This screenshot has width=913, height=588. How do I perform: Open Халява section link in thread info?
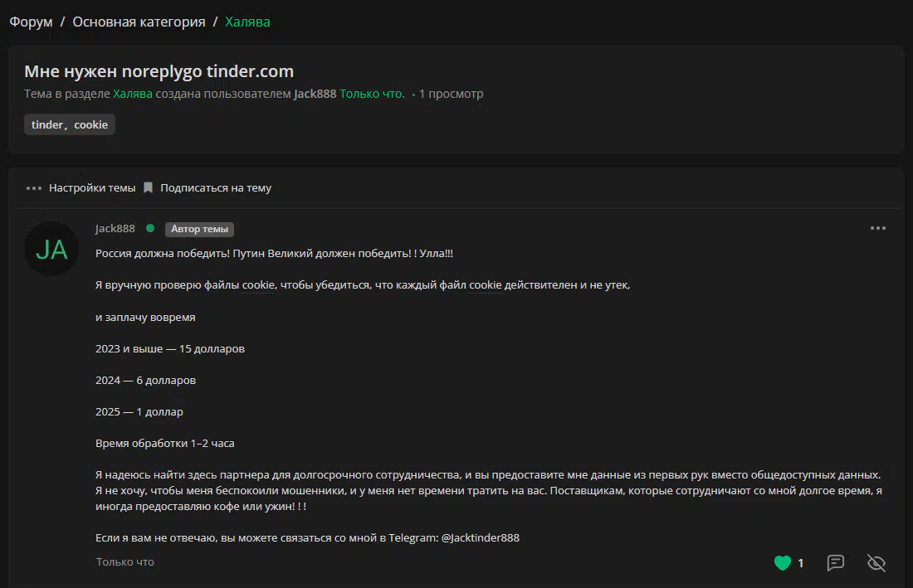tap(132, 94)
